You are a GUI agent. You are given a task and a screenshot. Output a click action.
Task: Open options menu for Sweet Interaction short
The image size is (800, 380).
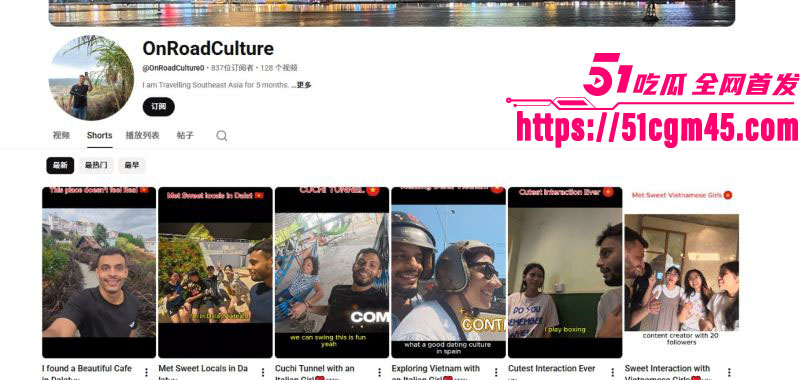coord(729,372)
